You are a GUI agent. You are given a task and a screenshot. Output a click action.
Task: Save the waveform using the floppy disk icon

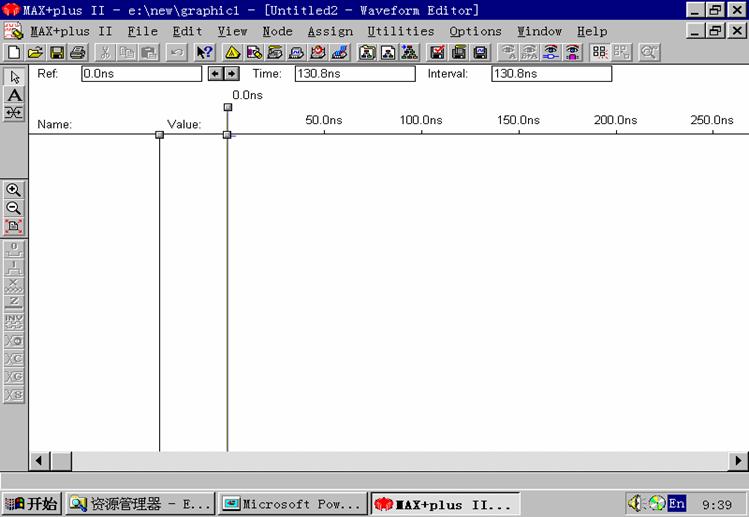click(57, 52)
